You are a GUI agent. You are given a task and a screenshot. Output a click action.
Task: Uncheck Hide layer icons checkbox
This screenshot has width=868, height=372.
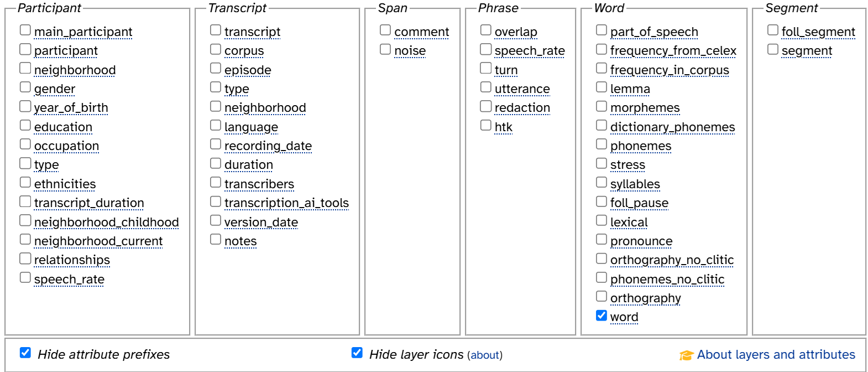tap(357, 353)
